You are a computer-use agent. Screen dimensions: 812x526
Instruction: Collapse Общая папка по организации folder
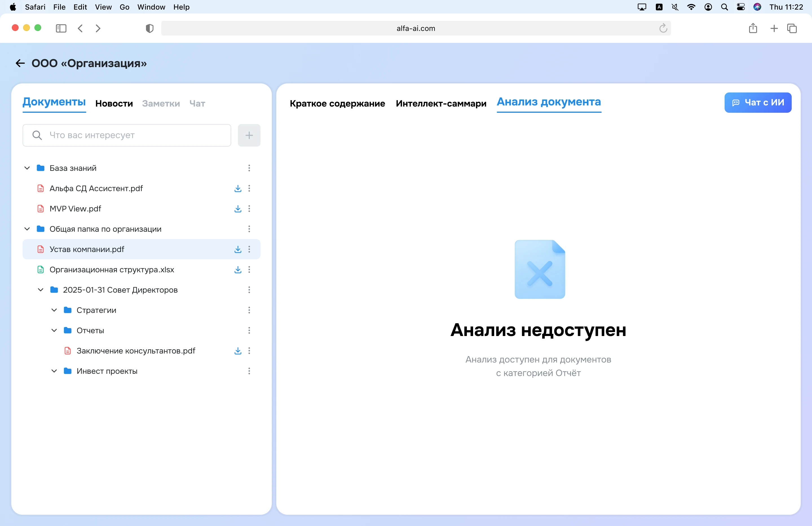(x=27, y=229)
